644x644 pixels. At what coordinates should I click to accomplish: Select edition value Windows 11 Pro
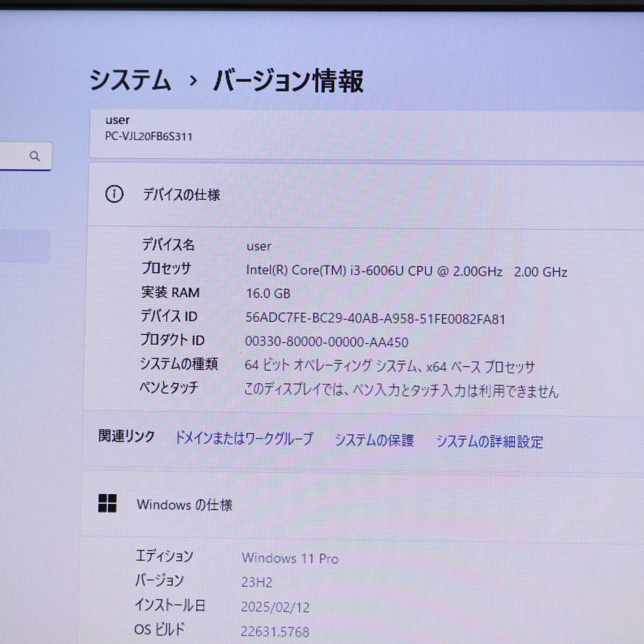coord(290,558)
